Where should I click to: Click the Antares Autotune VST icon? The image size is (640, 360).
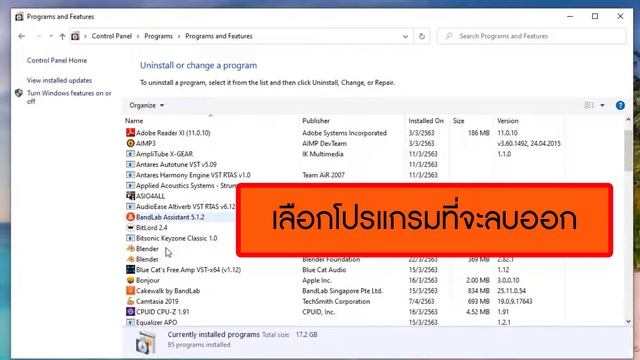[x=130, y=164]
